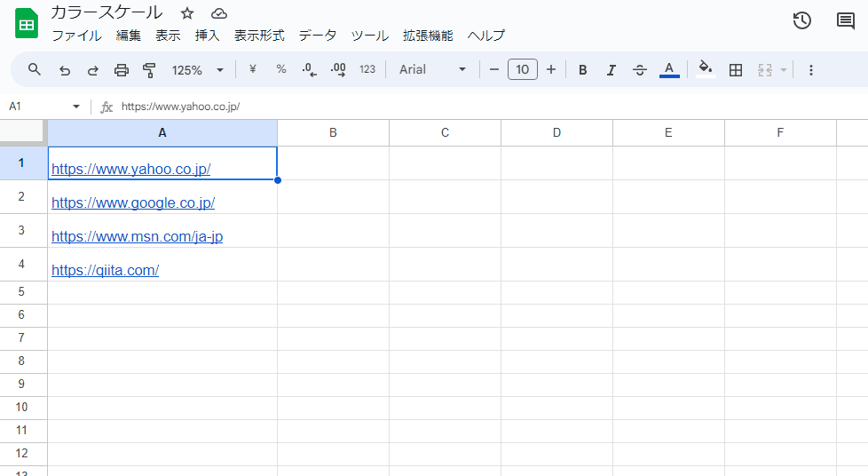Activate the paint format tool
868x476 pixels.
tap(149, 70)
